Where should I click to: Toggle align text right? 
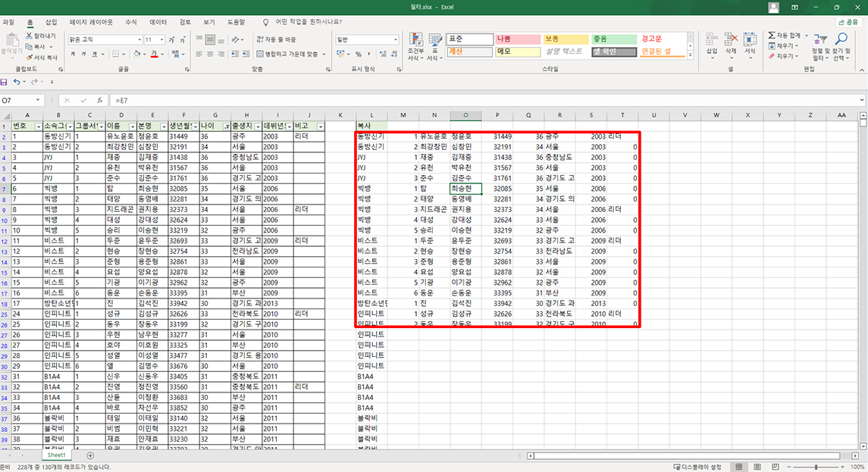pyautogui.click(x=221, y=54)
